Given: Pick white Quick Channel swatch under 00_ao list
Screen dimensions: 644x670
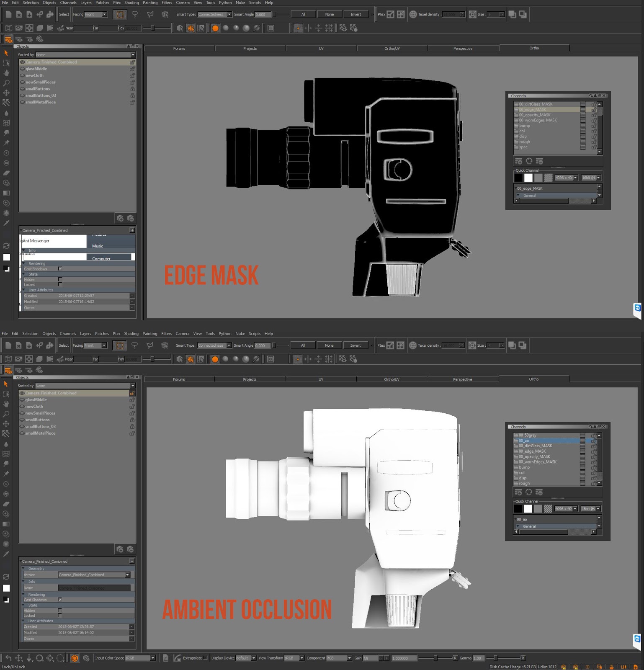Looking at the screenshot, I should (x=528, y=508).
